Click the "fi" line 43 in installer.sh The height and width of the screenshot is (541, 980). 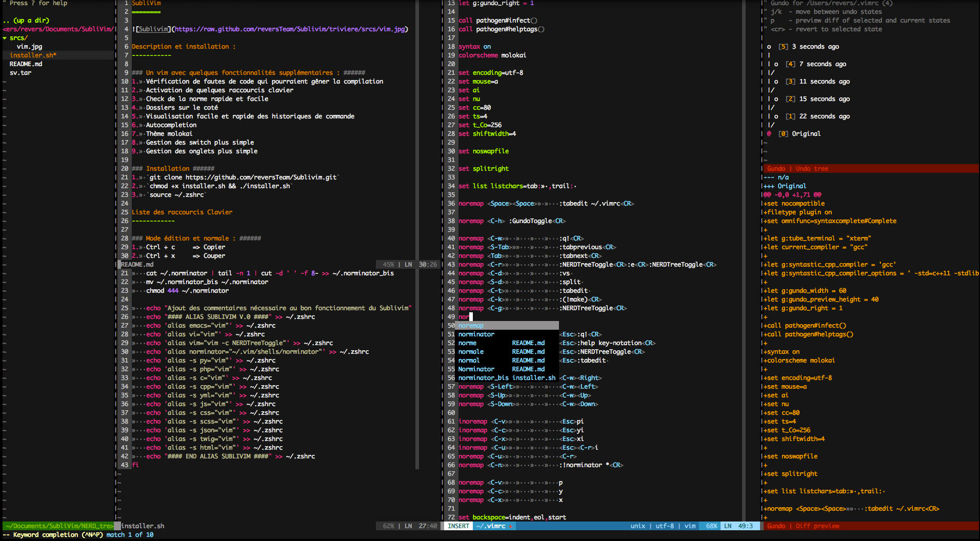[x=135, y=465]
